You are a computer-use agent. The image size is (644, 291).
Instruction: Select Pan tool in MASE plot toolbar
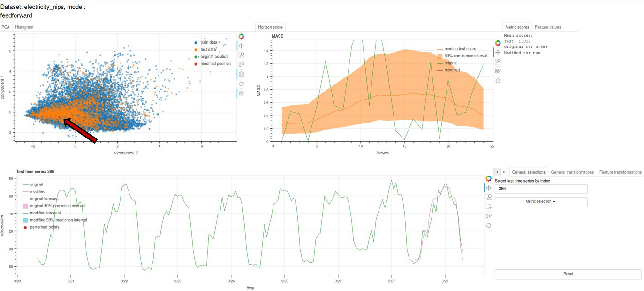coord(498,52)
